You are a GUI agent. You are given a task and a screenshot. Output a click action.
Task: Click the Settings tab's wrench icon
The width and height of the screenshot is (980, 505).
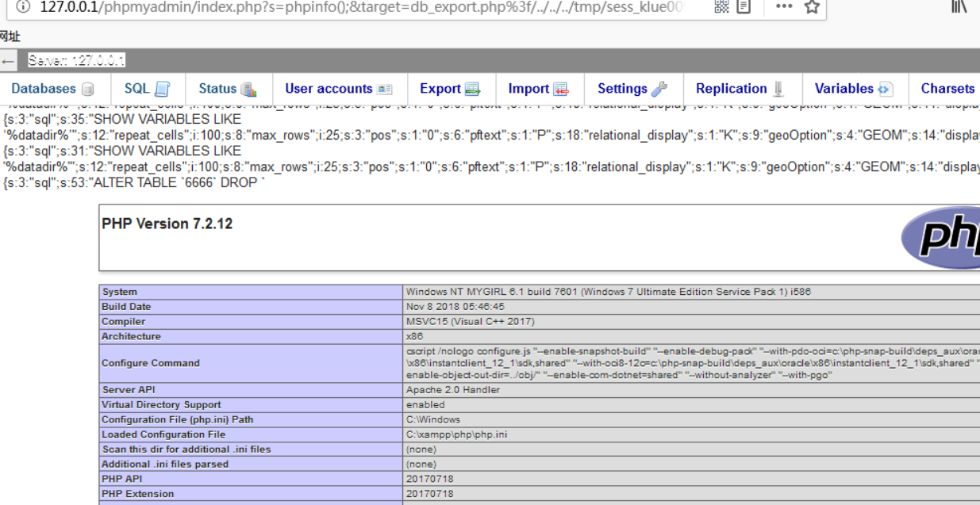[659, 89]
